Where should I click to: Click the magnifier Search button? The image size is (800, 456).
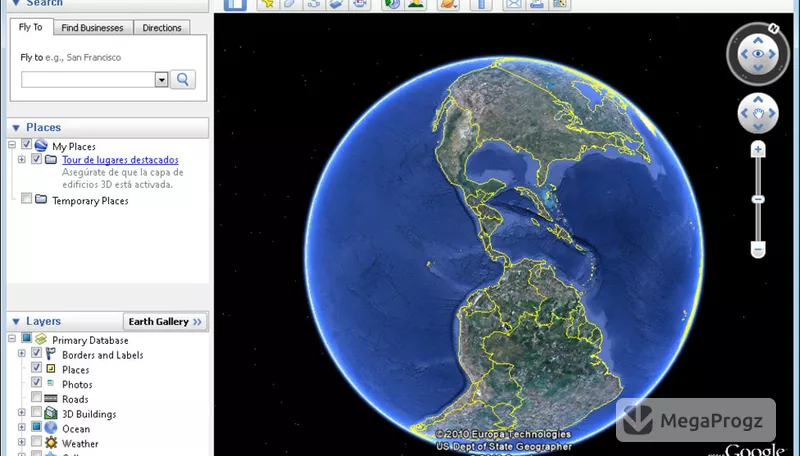pos(183,80)
